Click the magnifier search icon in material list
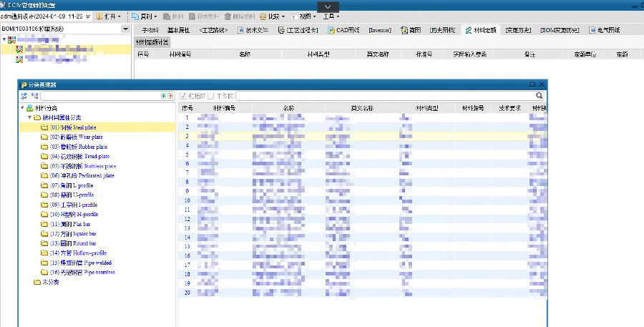This screenshot has width=644, height=327. point(539,95)
